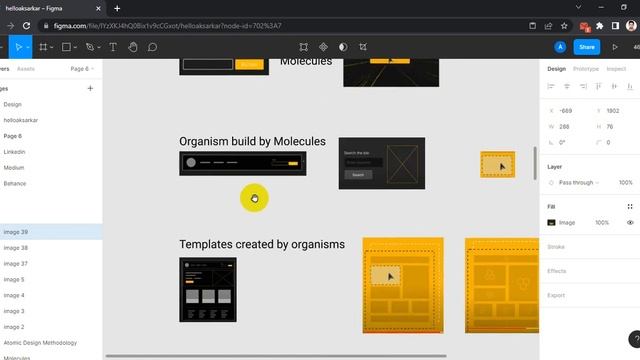Open the Page 6 pages dropdown

click(82, 69)
